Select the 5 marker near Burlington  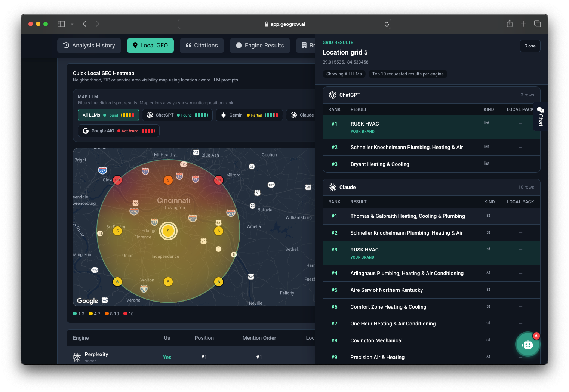click(117, 231)
